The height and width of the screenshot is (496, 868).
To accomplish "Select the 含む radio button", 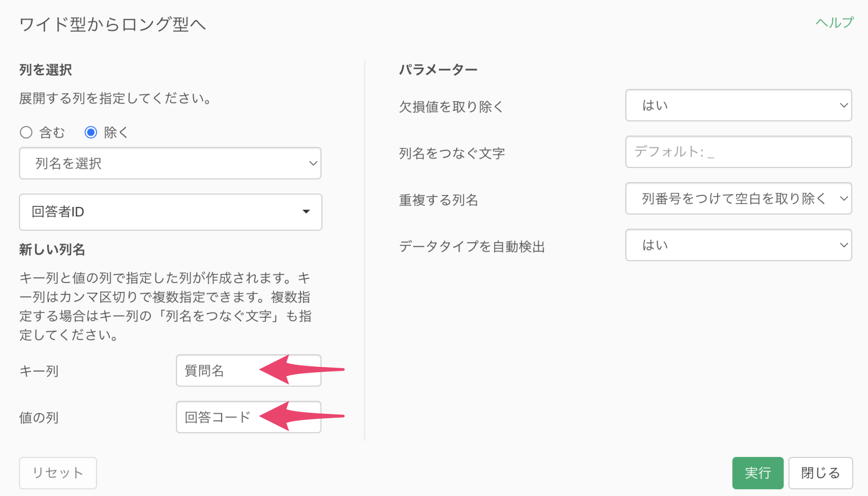I will [26, 133].
